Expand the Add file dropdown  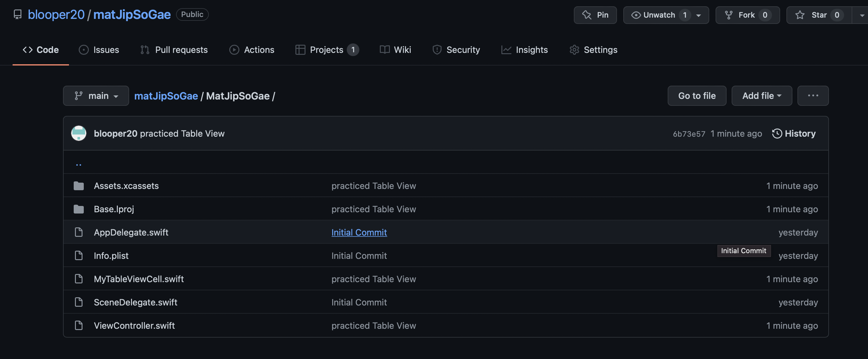762,96
